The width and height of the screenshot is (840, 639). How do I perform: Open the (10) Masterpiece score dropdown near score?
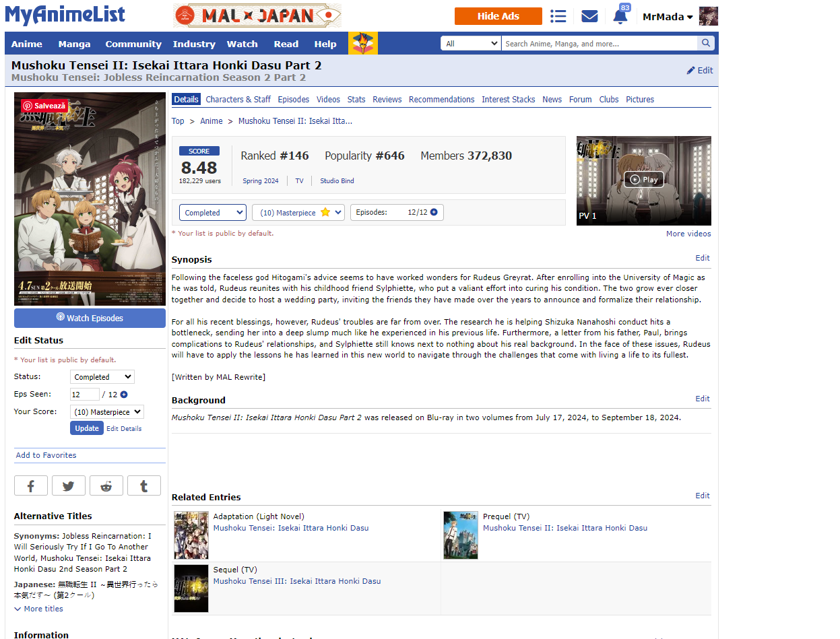[x=298, y=212]
